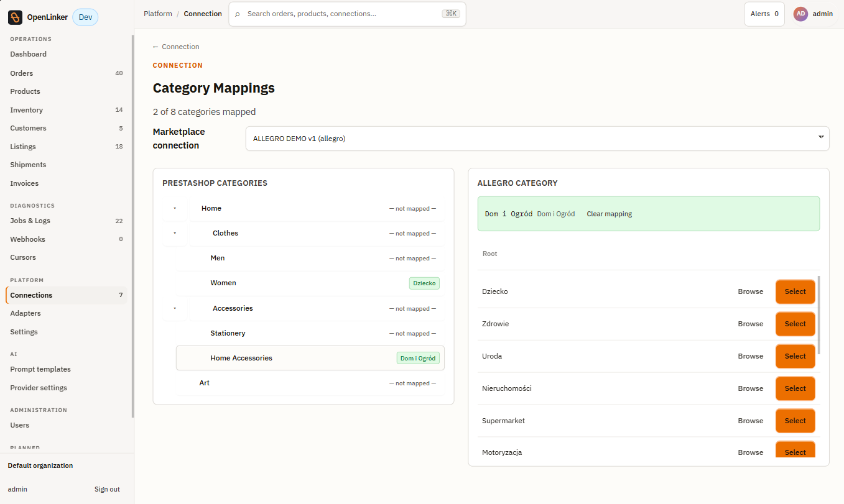
Task: Click the search magnifier icon
Action: coord(238,14)
